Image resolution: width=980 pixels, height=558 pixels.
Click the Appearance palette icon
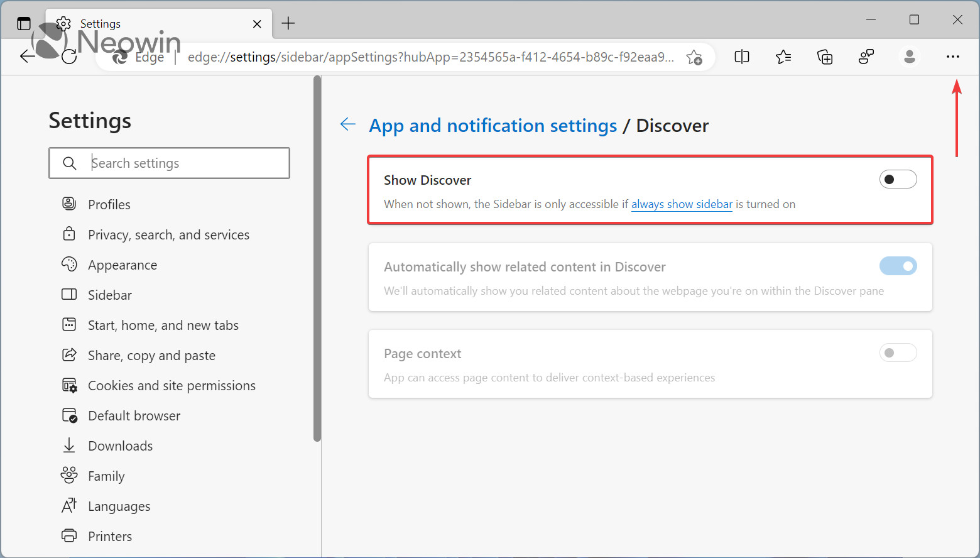coord(69,264)
